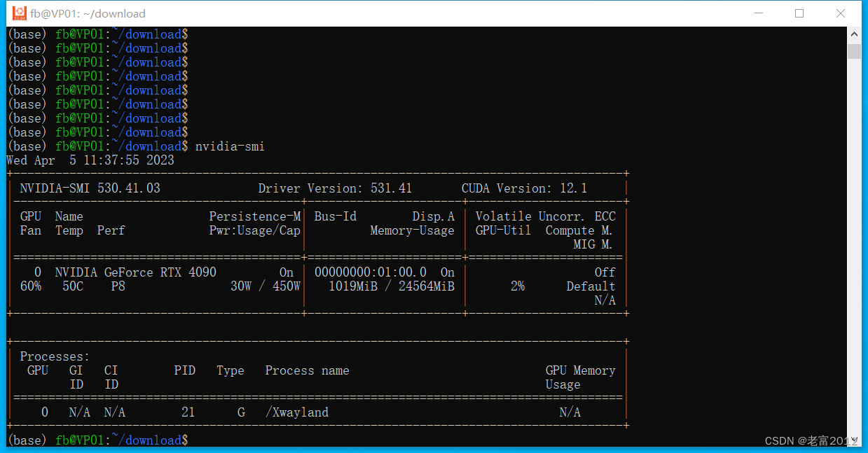
Task: Click the "Volatile Uncorr. ECC" header
Action: coord(545,216)
